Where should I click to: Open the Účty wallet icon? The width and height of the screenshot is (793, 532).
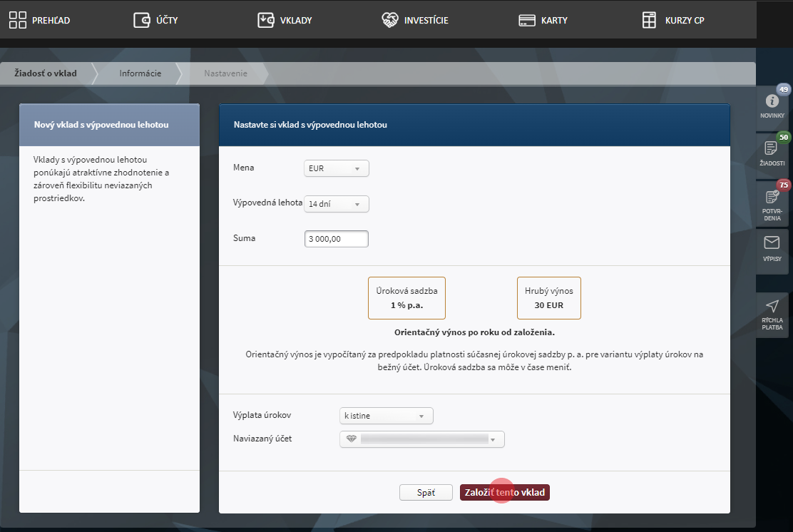(x=142, y=20)
